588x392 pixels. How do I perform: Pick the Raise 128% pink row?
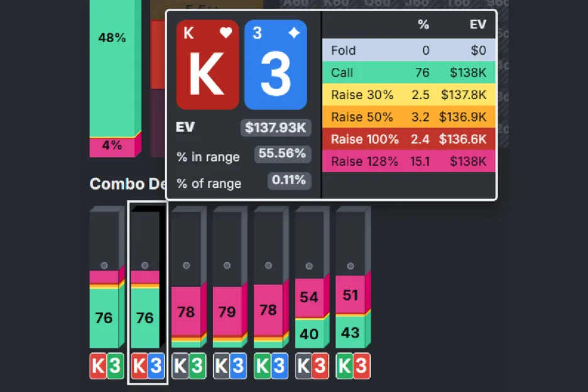408,161
